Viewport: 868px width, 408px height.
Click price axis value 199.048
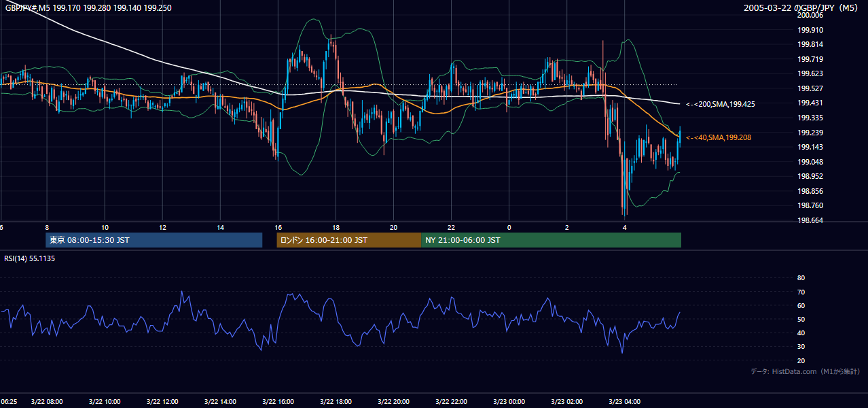coord(810,162)
